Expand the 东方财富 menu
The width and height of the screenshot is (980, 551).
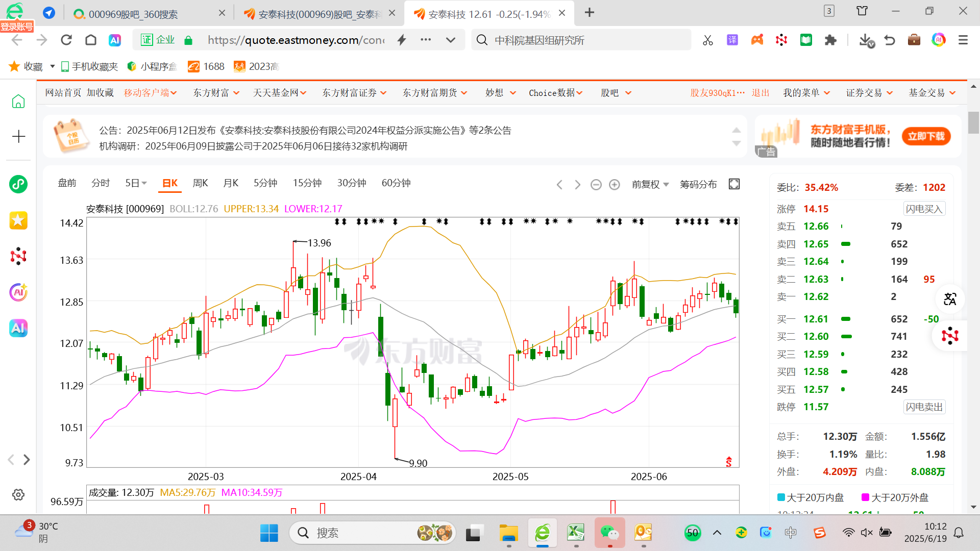point(216,93)
